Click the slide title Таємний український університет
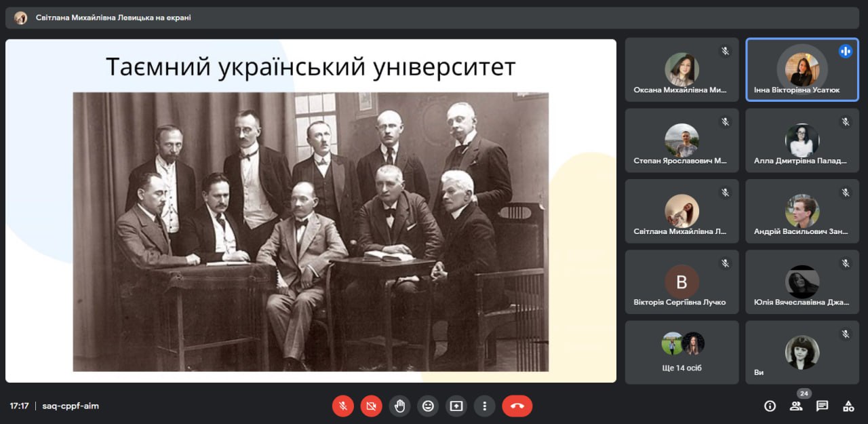The width and height of the screenshot is (868, 424). pos(311,67)
